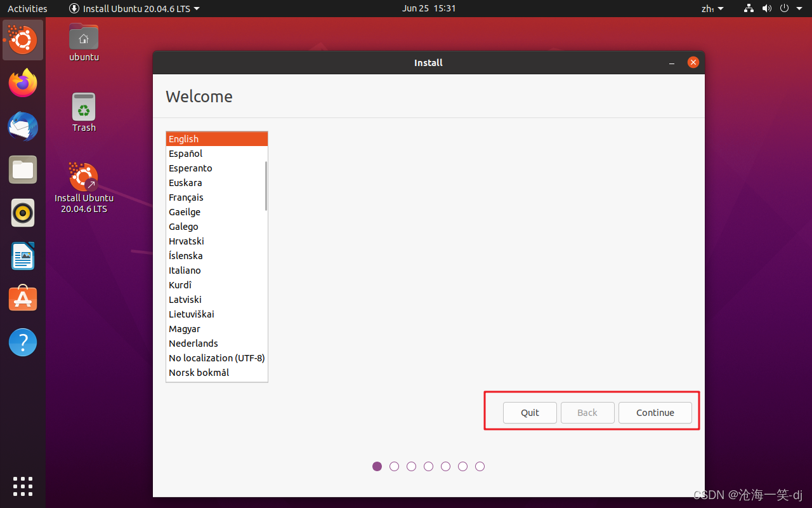Launch Rhythmbox music player
This screenshot has height=508, width=812.
pyautogui.click(x=23, y=213)
